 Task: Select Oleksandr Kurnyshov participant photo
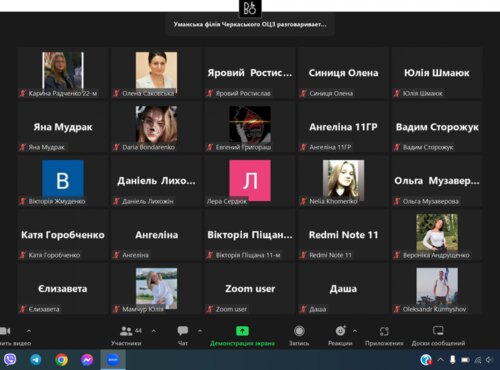(437, 287)
